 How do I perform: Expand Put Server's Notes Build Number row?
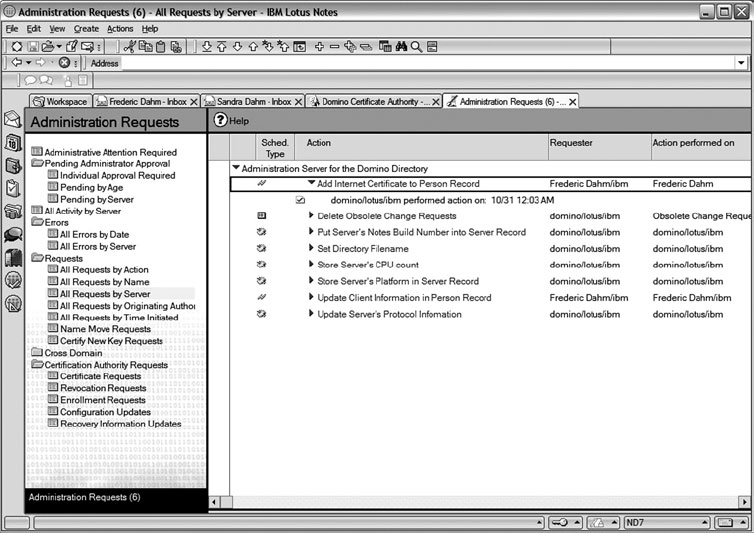311,232
